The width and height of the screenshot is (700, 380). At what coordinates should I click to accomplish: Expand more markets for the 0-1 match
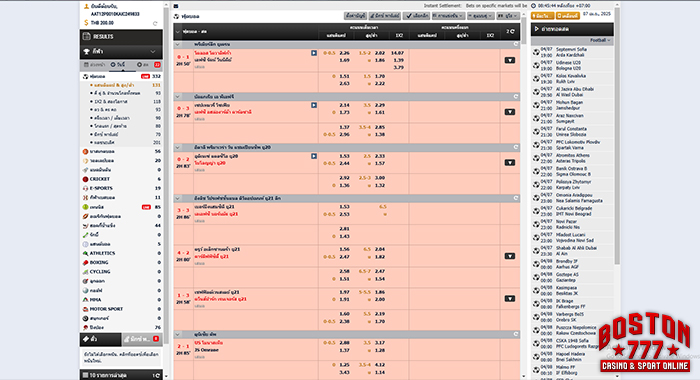coord(510,60)
